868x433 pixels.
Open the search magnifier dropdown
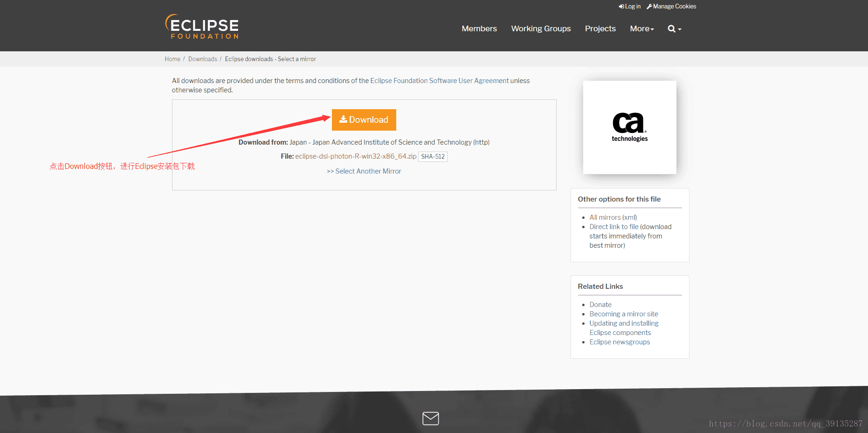pos(674,29)
